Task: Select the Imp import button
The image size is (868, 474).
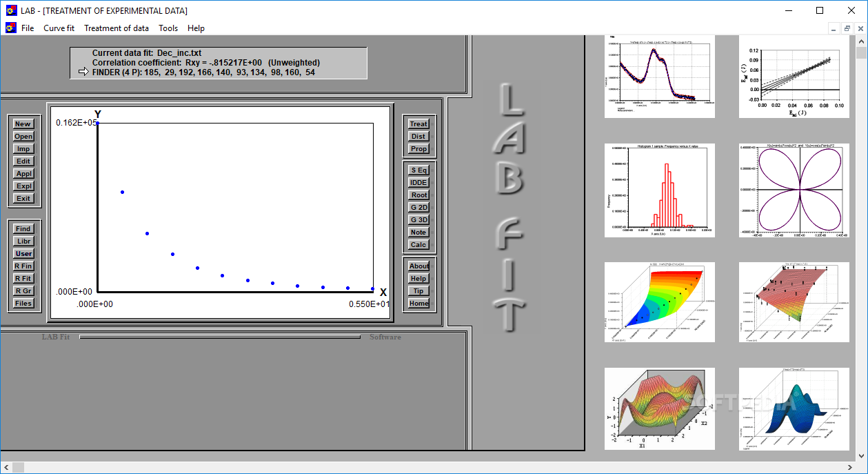Action: pos(23,149)
